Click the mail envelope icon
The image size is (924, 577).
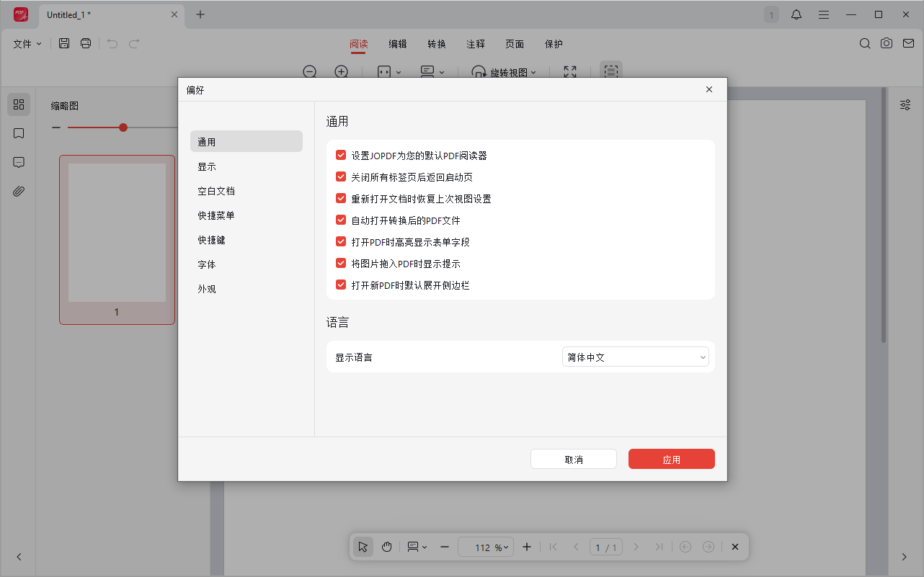[907, 44]
